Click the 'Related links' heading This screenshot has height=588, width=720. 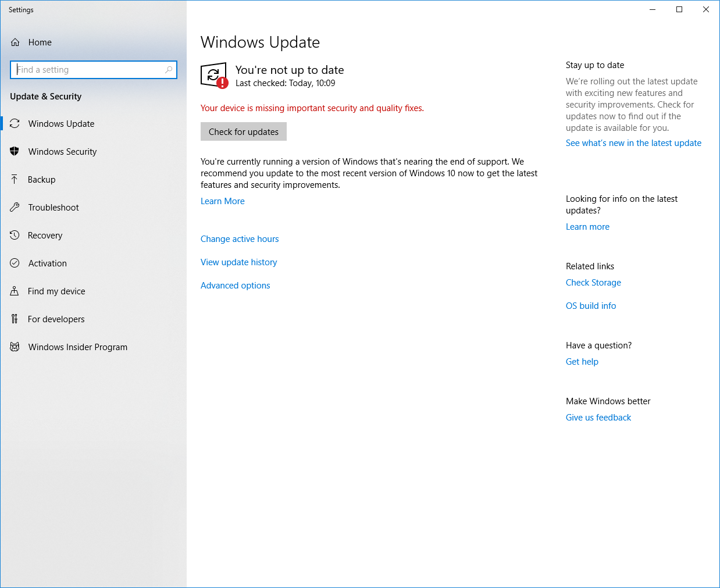coord(590,266)
